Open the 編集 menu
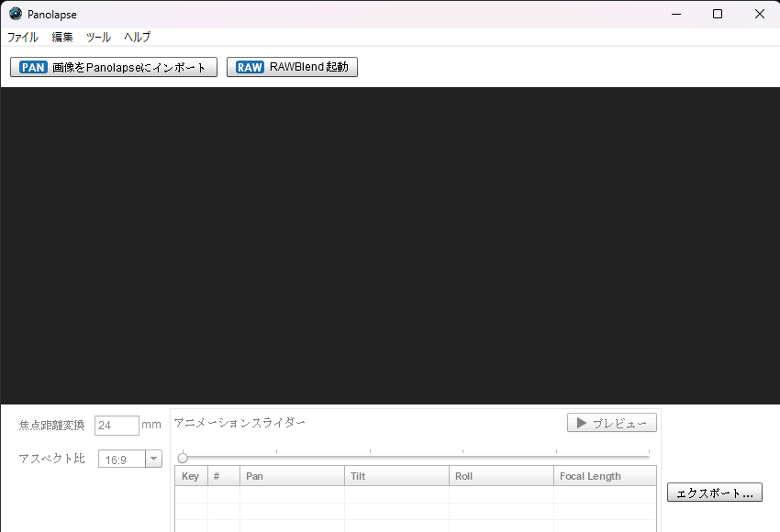780x532 pixels. (x=62, y=38)
